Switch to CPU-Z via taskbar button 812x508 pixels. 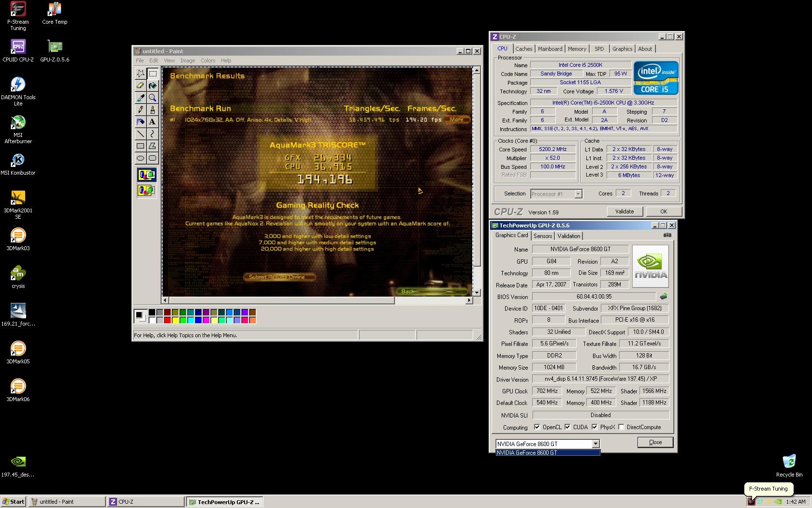(146, 502)
